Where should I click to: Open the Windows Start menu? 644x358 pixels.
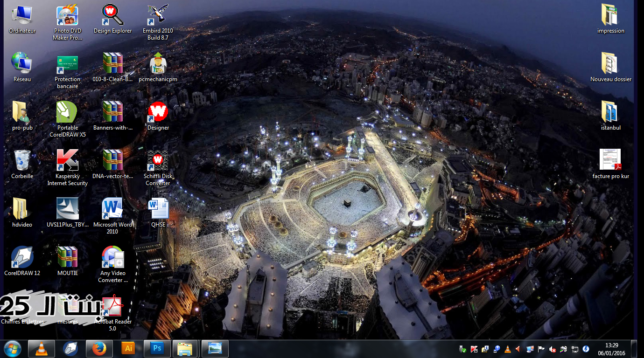[13, 349]
